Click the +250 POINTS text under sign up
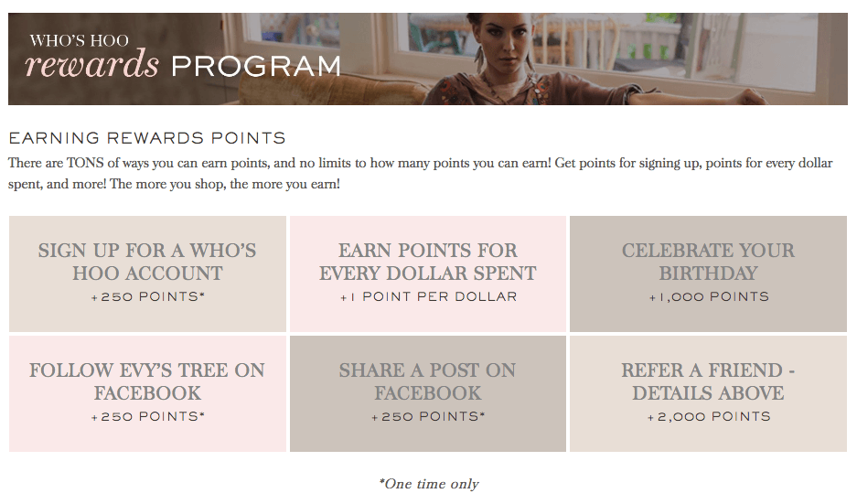 tap(147, 297)
